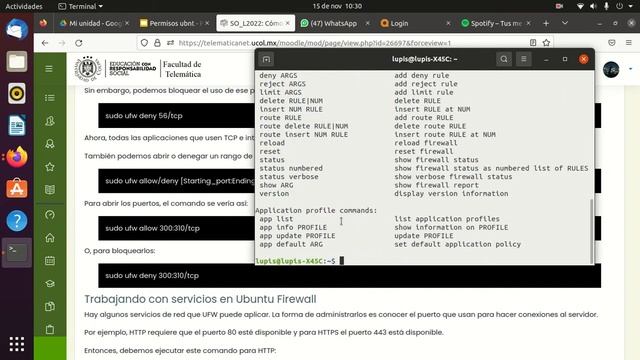Switch to Spotify tab
The width and height of the screenshot is (640, 360).
point(496,23)
